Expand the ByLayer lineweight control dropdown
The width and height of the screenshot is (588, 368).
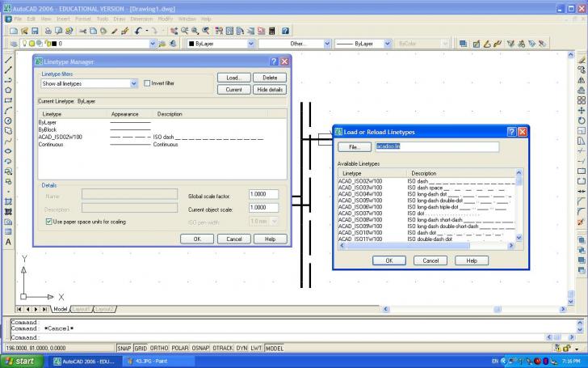(388, 44)
